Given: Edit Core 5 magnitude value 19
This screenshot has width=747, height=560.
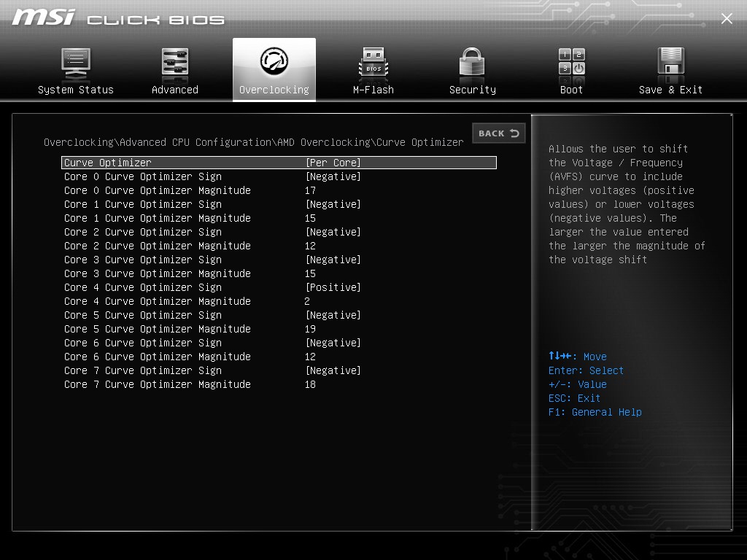Looking at the screenshot, I should pyautogui.click(x=310, y=329).
